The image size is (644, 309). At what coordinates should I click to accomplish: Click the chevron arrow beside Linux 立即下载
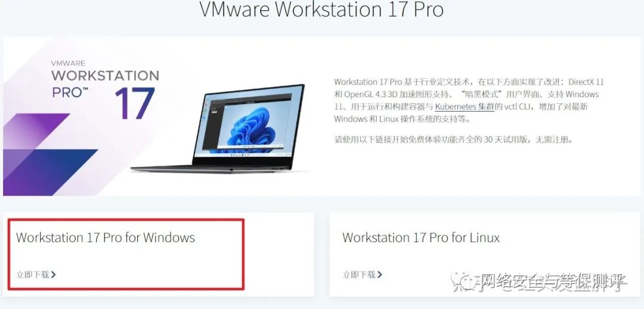point(380,274)
